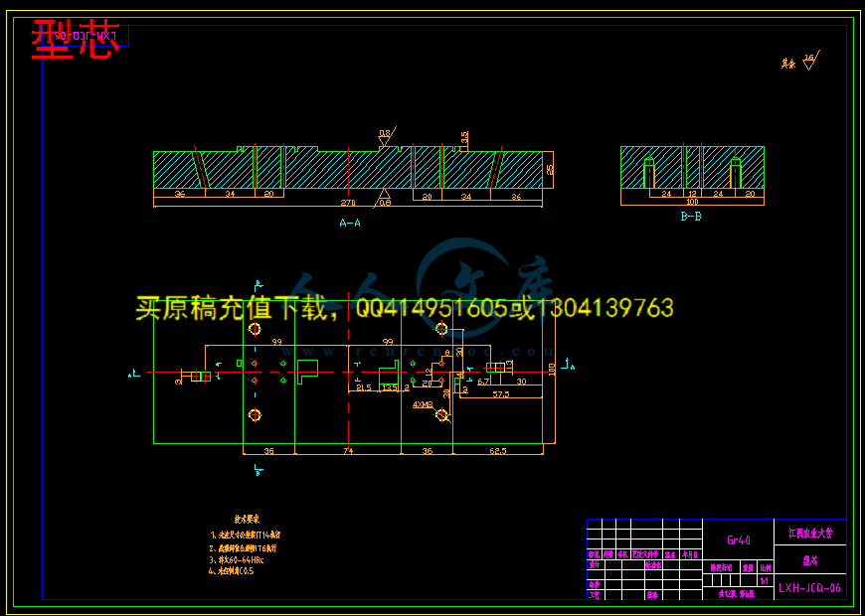Select the upper-right bolt hole circle in plan view
This screenshot has height=616, width=865.
click(441, 329)
